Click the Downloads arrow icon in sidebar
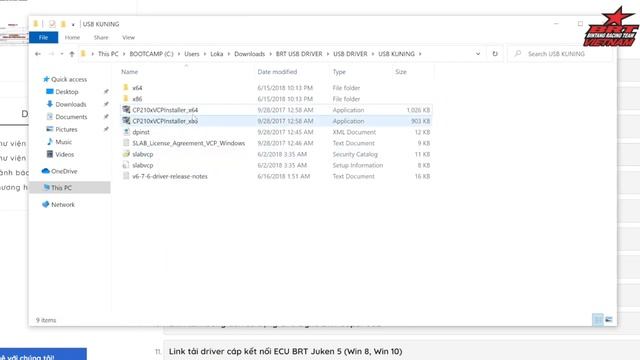 tap(50, 104)
